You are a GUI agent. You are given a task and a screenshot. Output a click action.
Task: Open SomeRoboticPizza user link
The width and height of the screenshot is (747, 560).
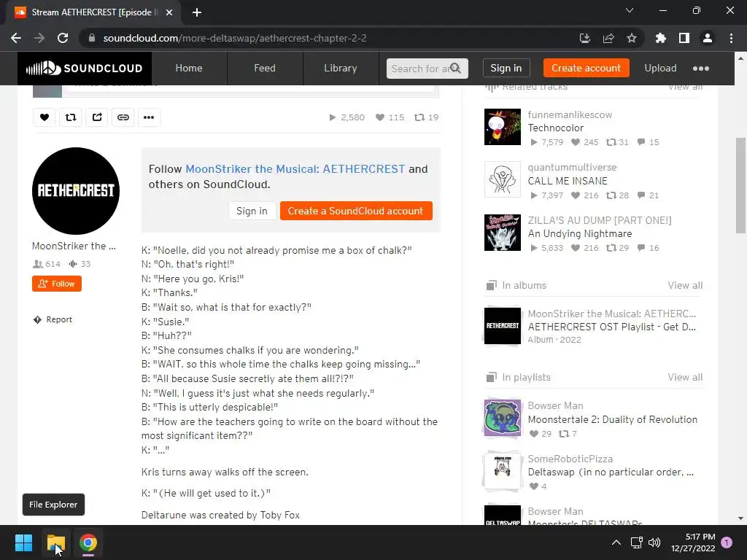click(x=570, y=459)
